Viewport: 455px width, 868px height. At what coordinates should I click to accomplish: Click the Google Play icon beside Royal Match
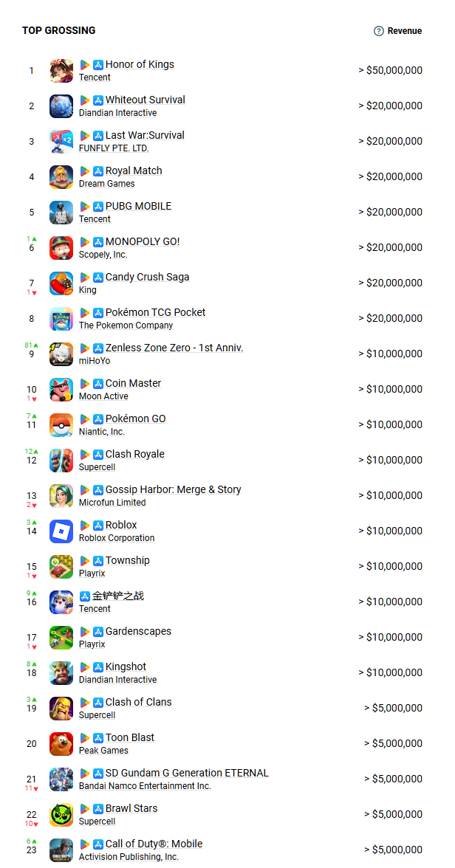(85, 171)
